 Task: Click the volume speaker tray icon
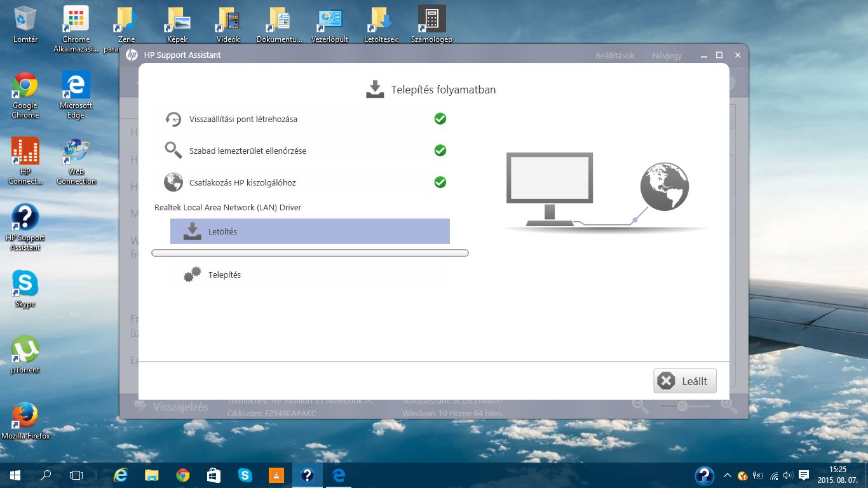tap(789, 475)
